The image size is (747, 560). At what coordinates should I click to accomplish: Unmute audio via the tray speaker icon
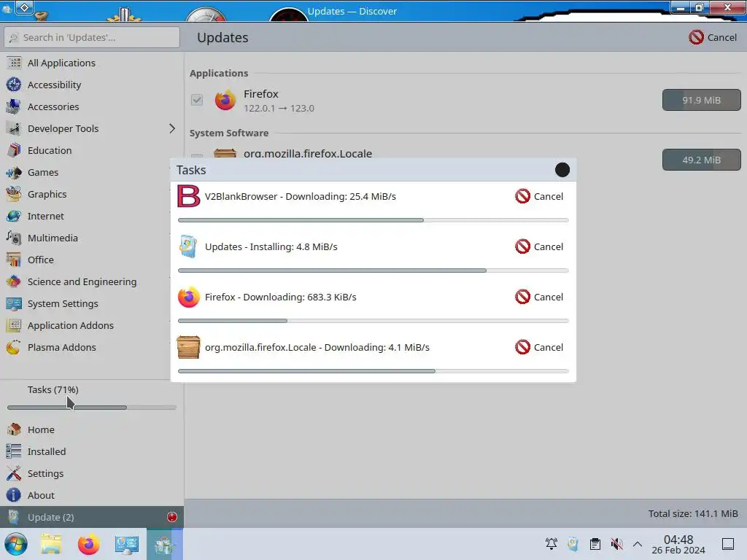point(617,544)
